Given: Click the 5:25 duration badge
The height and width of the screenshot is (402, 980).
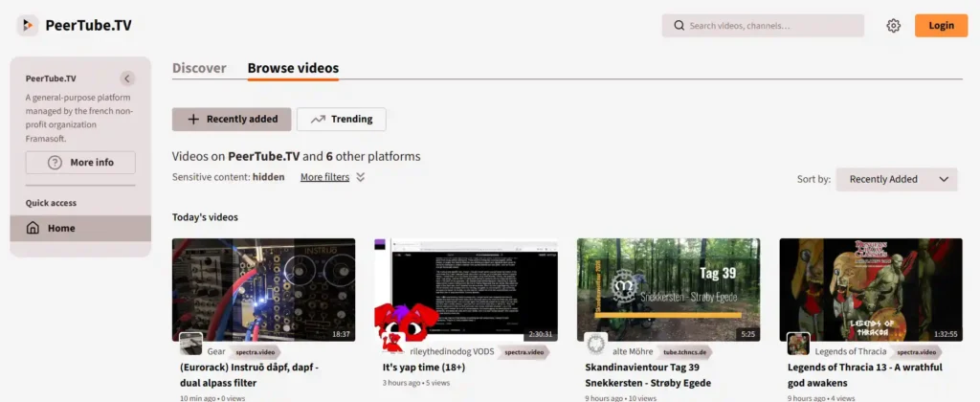Looking at the screenshot, I should click(x=748, y=334).
